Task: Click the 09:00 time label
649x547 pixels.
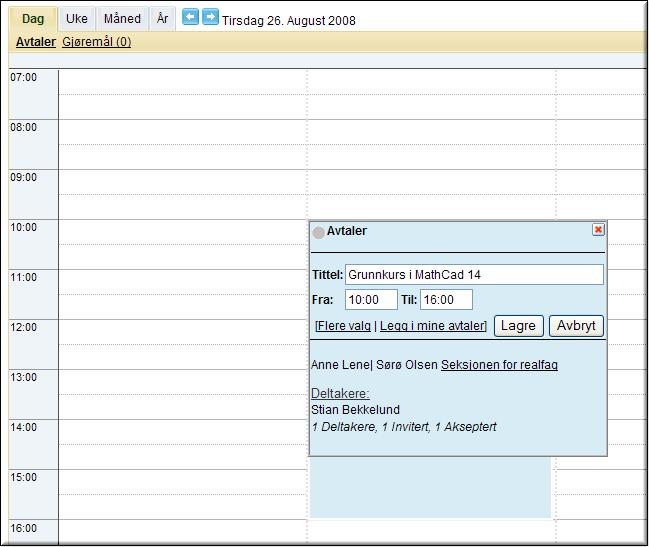Action: coord(24,178)
